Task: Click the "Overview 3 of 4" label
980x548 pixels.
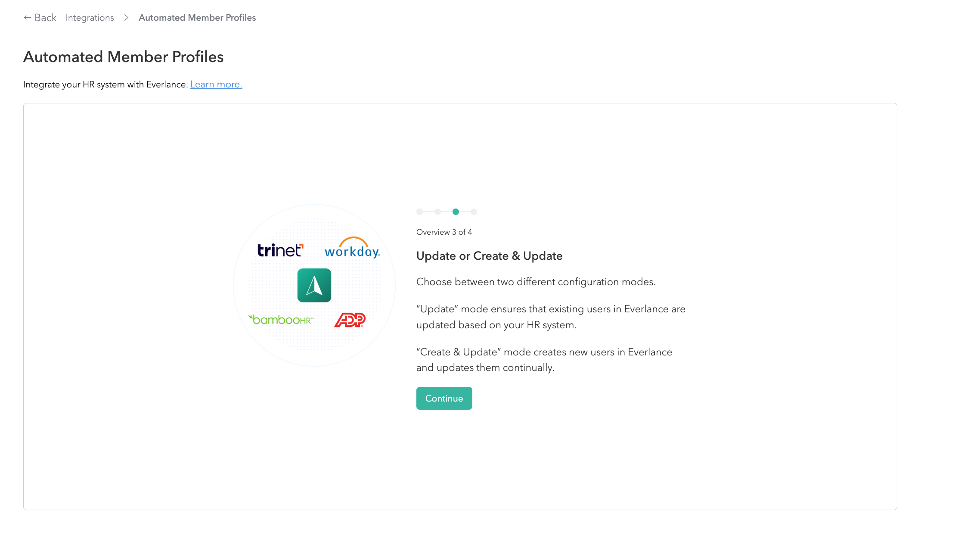Action: pyautogui.click(x=444, y=232)
